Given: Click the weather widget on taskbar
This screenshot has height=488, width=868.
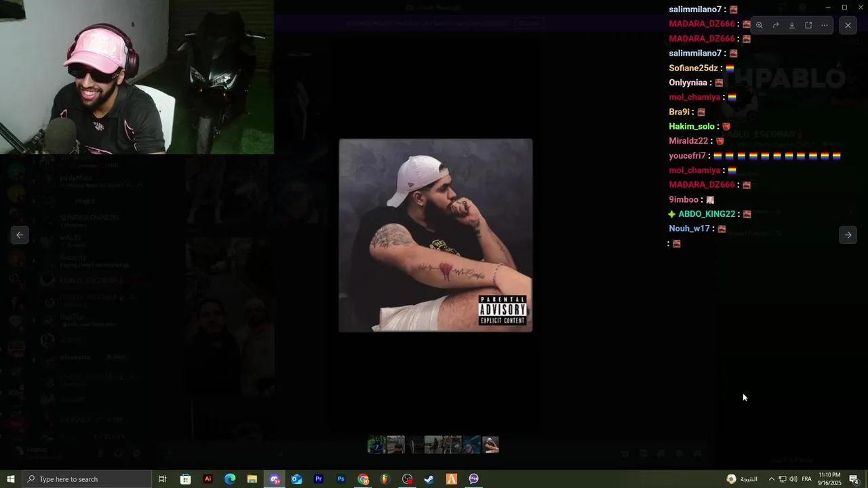Looking at the screenshot, I should pyautogui.click(x=742, y=479).
